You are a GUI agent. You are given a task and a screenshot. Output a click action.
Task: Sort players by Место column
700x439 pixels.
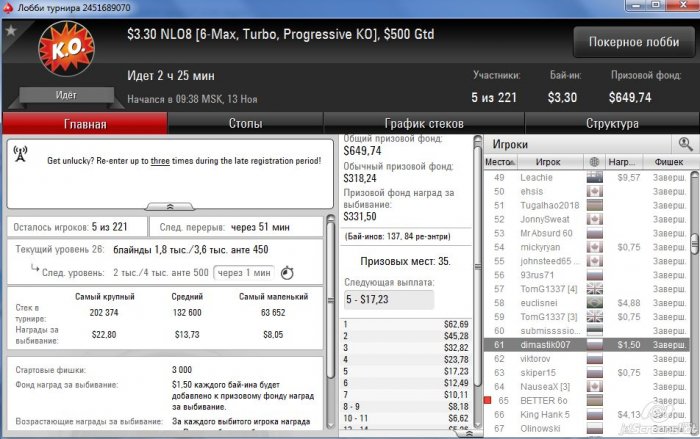coord(499,162)
